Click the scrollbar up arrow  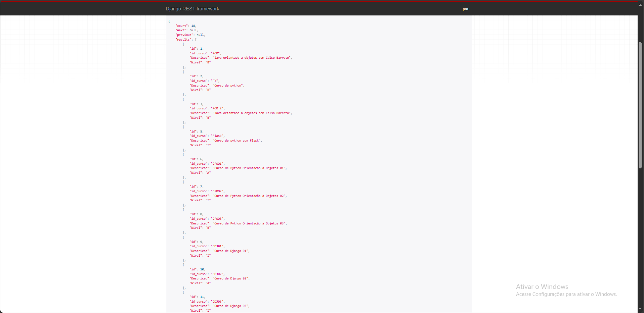[640, 5]
